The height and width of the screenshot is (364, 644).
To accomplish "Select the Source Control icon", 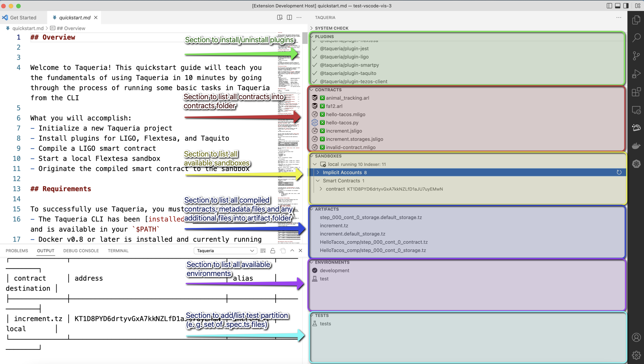I will pyautogui.click(x=636, y=56).
